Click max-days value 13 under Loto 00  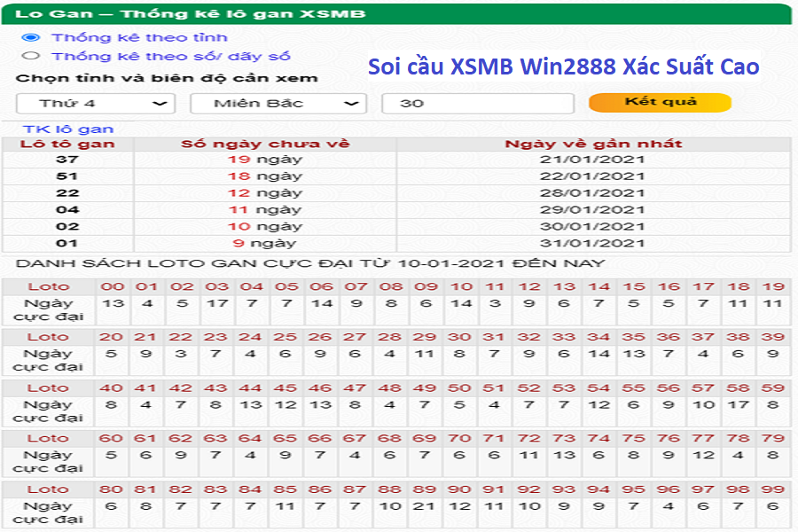[x=113, y=303]
